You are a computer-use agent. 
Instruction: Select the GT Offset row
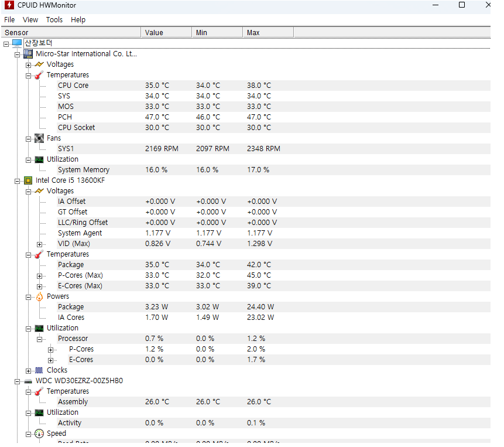point(273,212)
